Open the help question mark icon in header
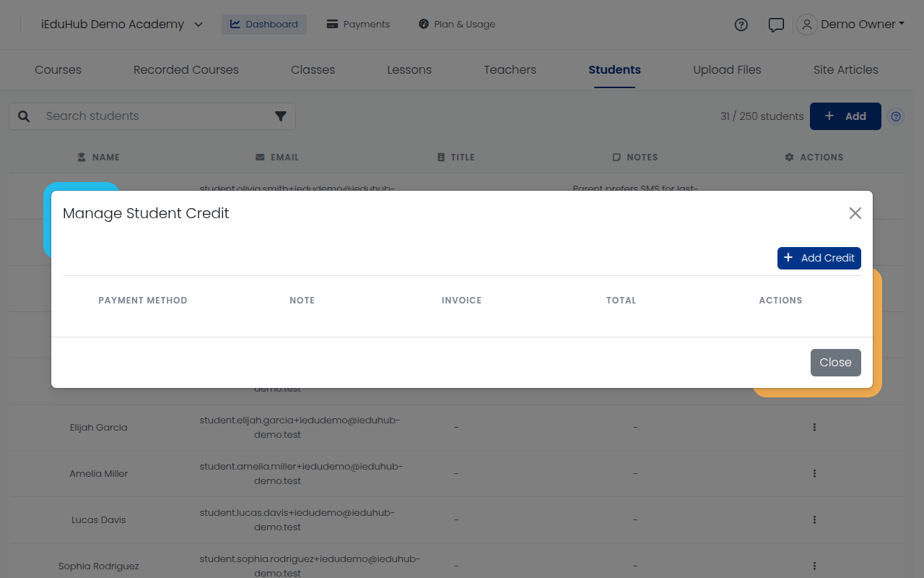 pyautogui.click(x=741, y=25)
